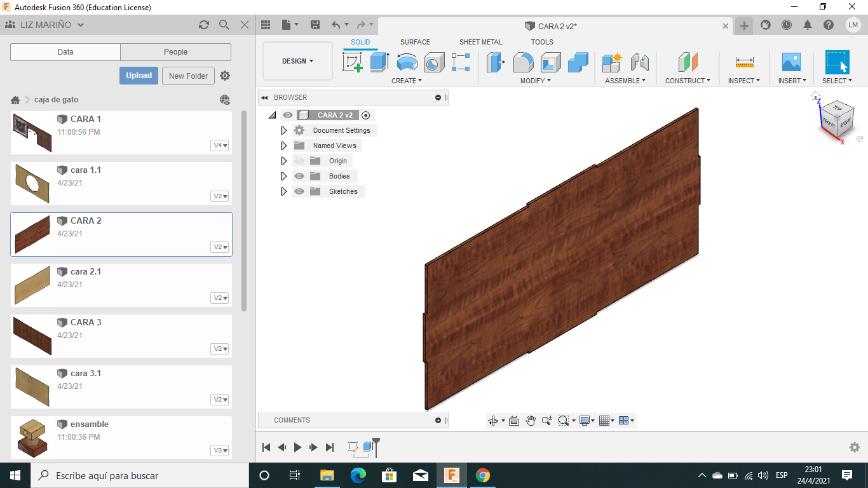Click the New Component icon

point(612,62)
